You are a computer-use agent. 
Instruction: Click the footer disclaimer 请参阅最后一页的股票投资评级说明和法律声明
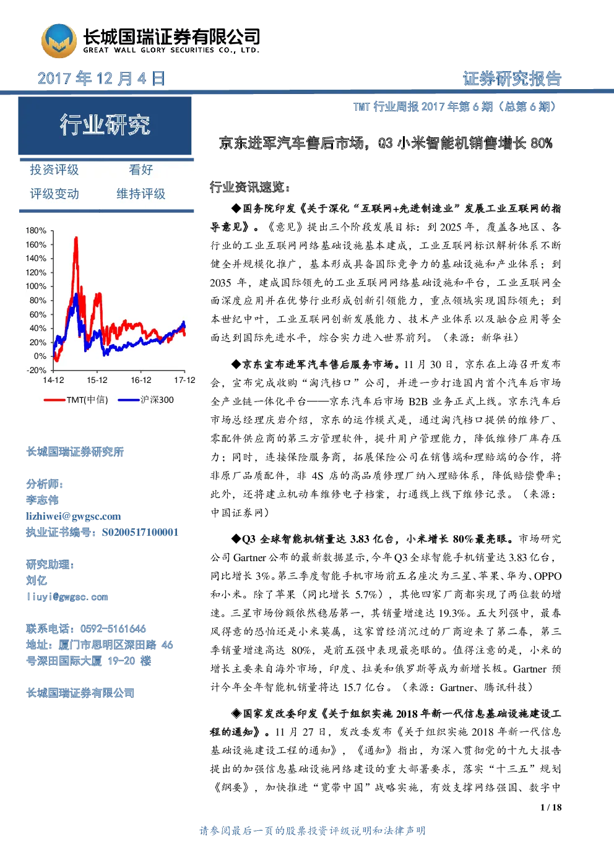[313, 831]
